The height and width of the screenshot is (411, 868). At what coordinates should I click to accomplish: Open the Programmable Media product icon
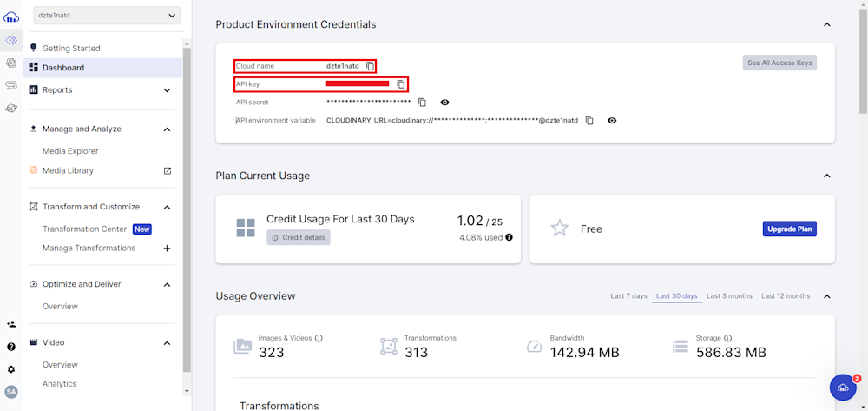coord(11,41)
